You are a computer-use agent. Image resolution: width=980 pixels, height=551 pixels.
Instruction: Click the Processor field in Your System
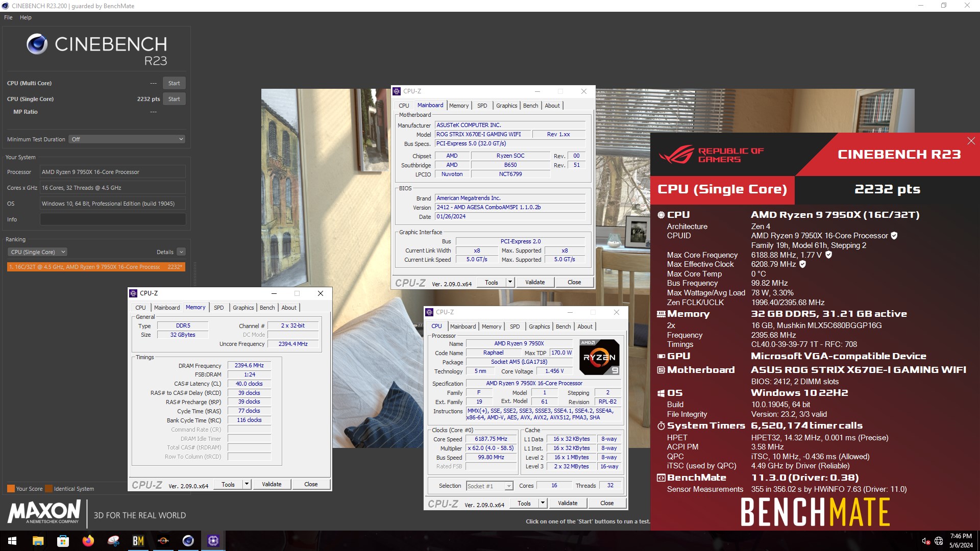pyautogui.click(x=113, y=172)
